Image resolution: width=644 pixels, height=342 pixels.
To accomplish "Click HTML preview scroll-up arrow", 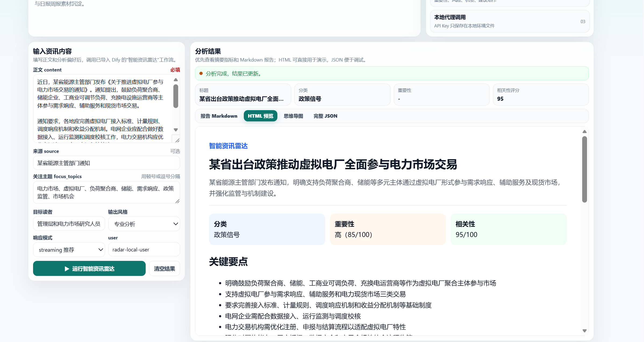I will [584, 132].
